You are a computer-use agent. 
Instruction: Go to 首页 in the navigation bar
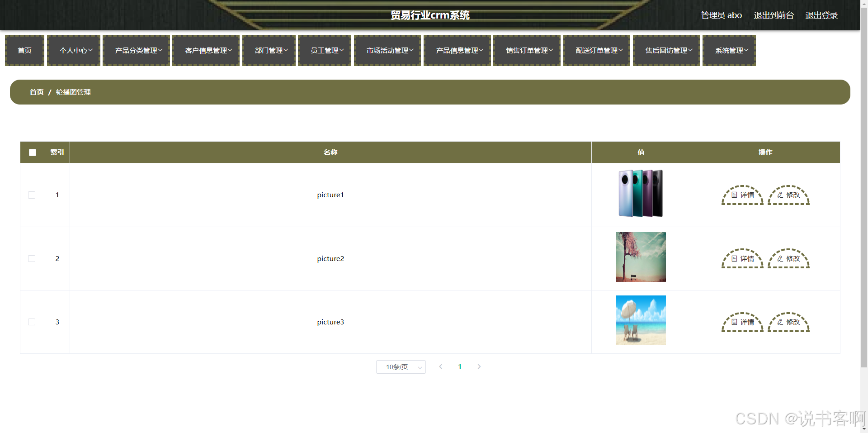point(24,51)
